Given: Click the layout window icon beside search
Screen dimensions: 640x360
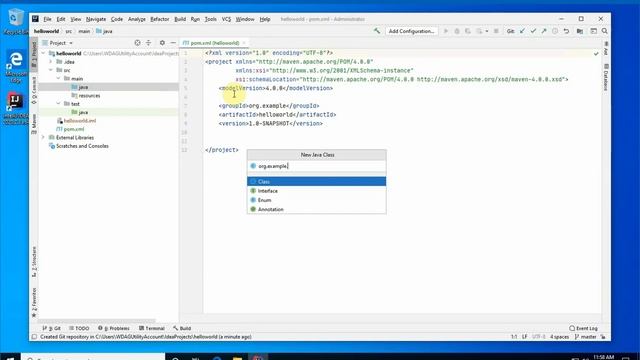Looking at the screenshot, I should (593, 31).
